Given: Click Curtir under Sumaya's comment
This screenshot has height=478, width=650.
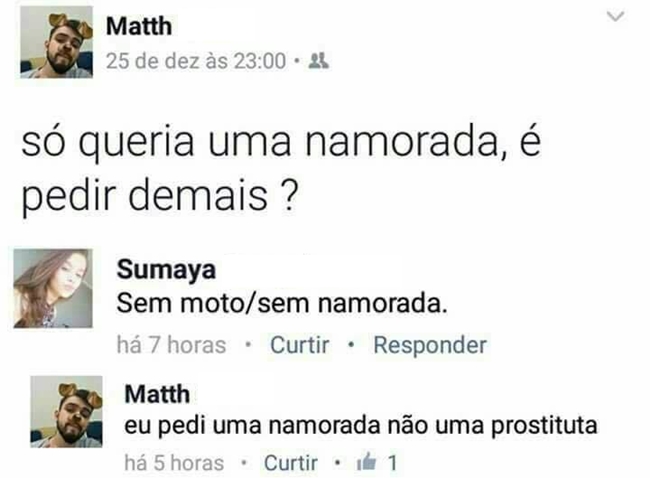Looking at the screenshot, I should tap(300, 345).
